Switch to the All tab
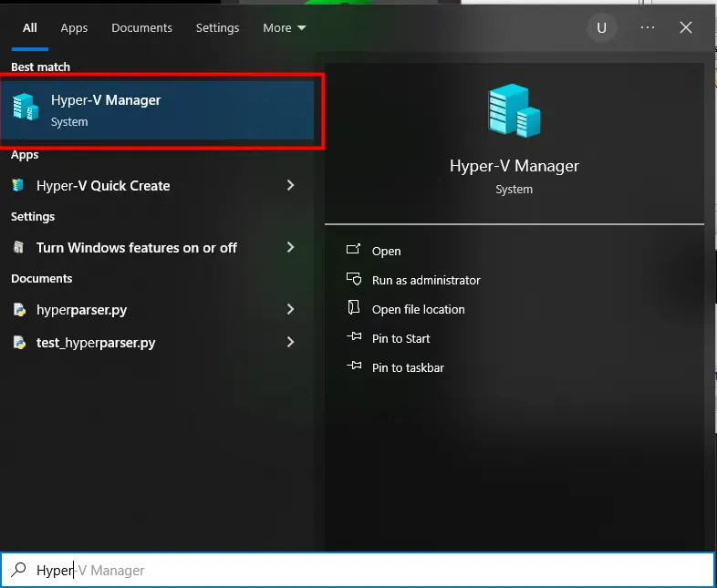717x588 pixels. pyautogui.click(x=30, y=28)
